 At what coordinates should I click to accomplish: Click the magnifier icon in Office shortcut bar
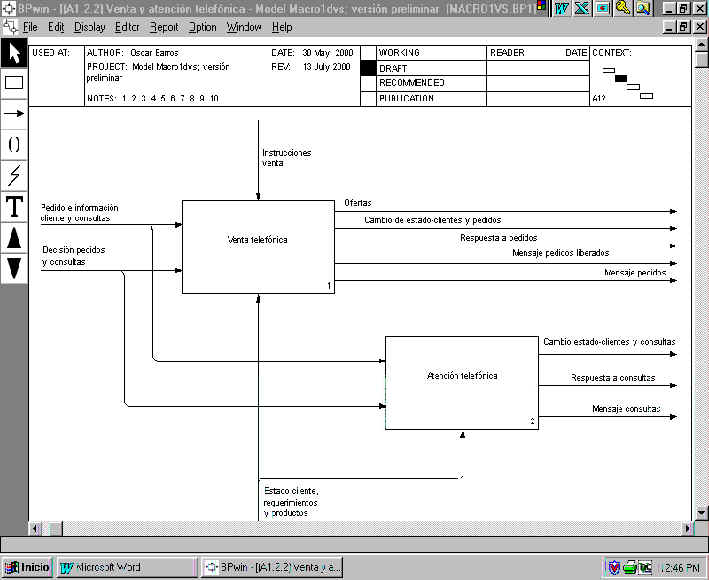(x=643, y=8)
